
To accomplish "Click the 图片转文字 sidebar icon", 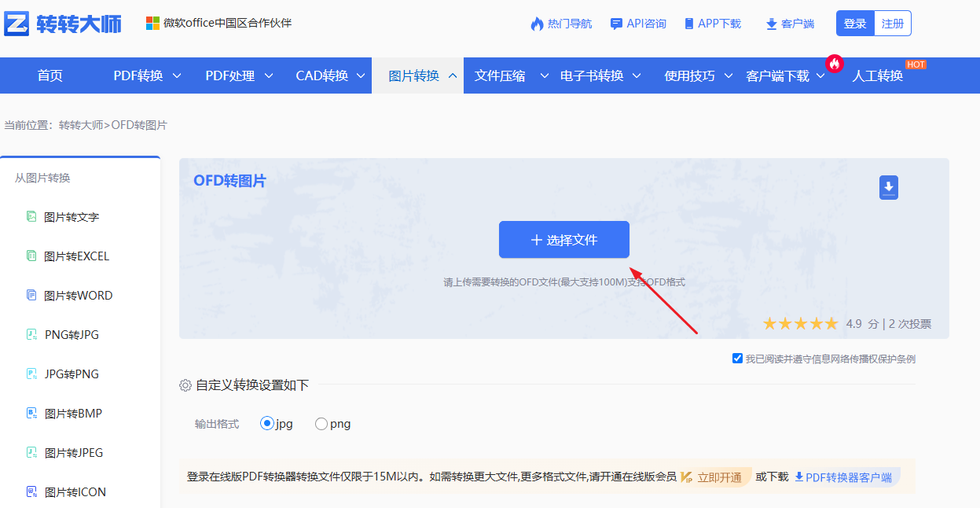I will 32,216.
